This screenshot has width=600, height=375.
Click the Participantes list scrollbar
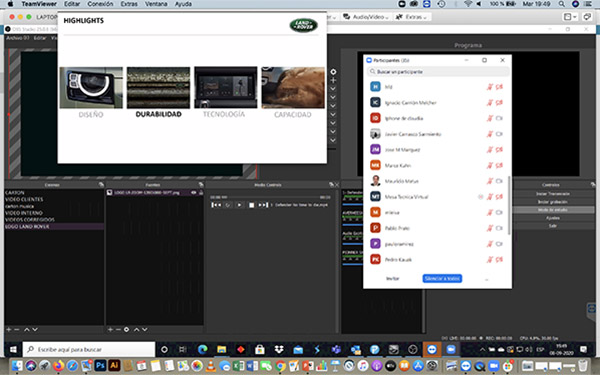click(509, 205)
